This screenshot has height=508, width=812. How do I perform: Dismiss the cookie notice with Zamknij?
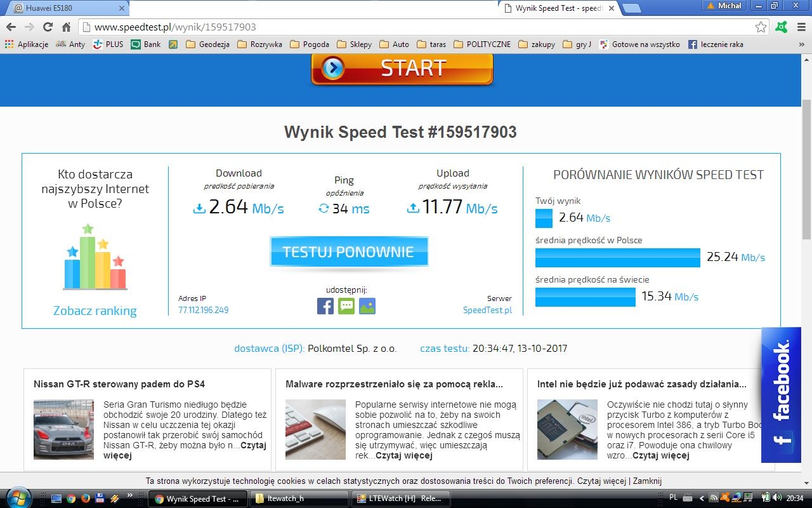[647, 481]
